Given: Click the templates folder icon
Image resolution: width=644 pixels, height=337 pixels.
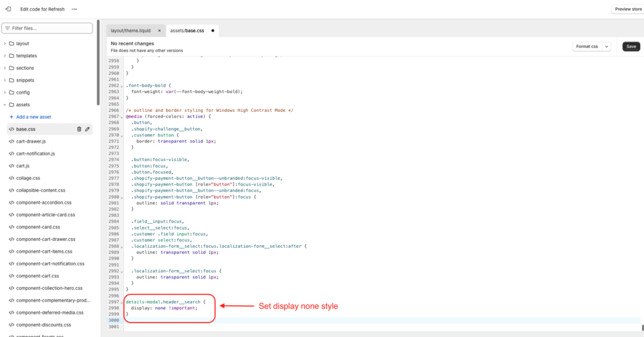Looking at the screenshot, I should coord(11,56).
